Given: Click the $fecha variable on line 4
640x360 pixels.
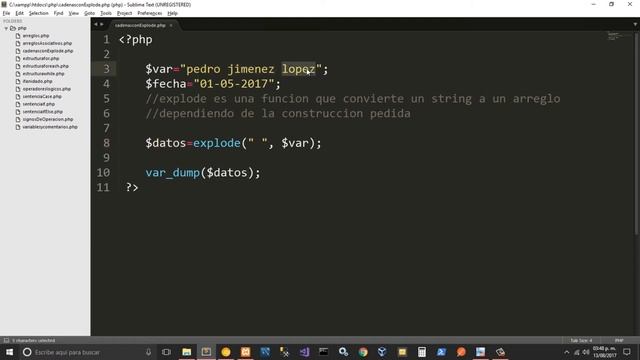Looking at the screenshot, I should (x=166, y=84).
